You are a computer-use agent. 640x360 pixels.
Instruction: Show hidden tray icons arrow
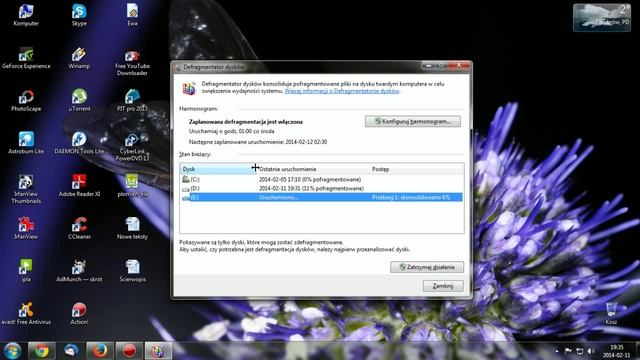pos(557,351)
